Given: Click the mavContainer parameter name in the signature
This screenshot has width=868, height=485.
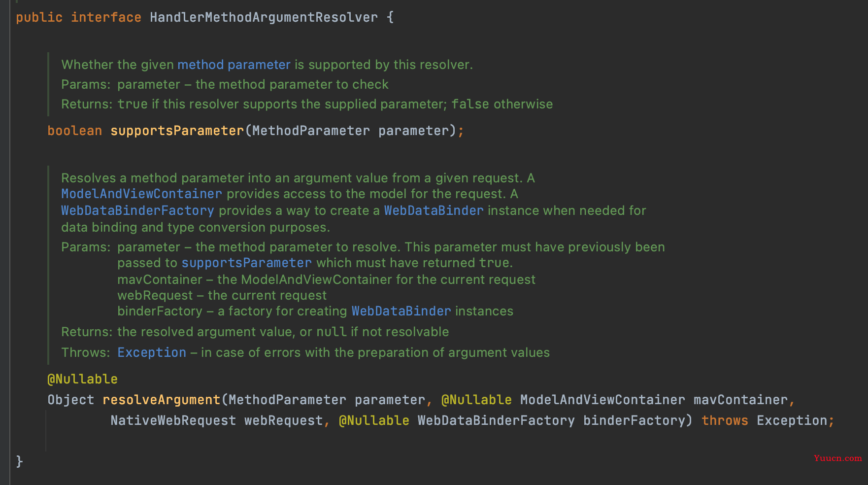Looking at the screenshot, I should pyautogui.click(x=740, y=400).
